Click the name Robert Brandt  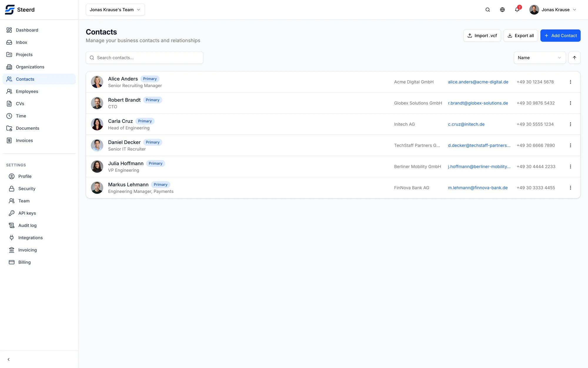click(124, 100)
